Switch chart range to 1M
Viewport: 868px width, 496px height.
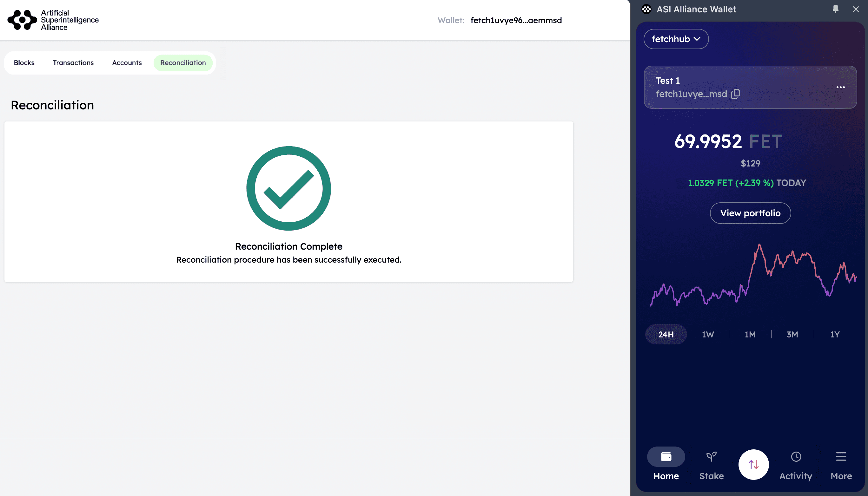click(x=750, y=335)
